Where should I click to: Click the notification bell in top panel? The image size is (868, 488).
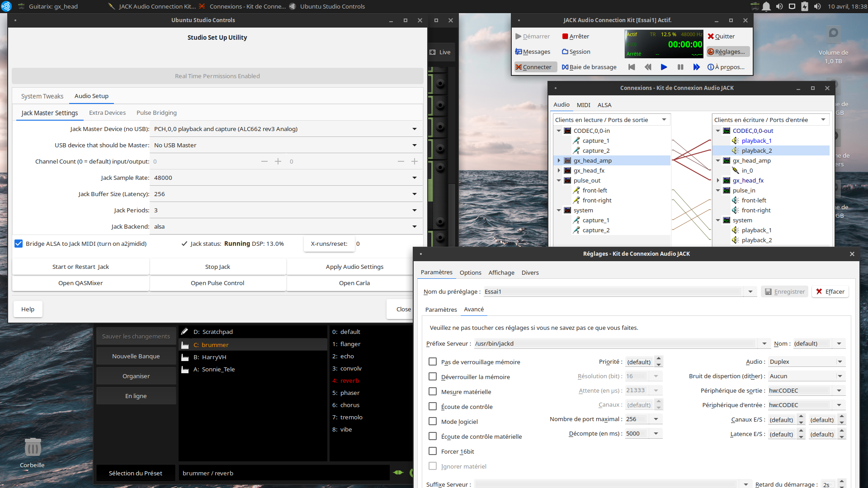coord(766,6)
